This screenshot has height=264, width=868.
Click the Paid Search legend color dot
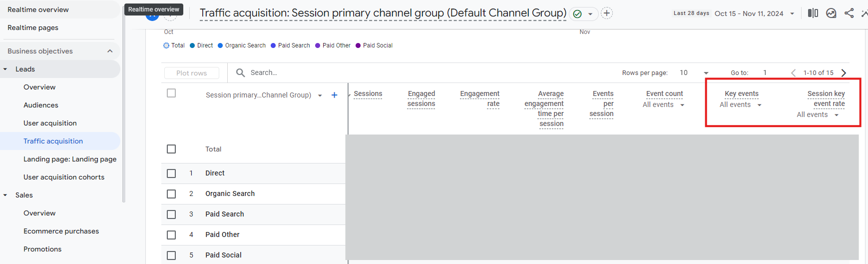[x=273, y=45]
